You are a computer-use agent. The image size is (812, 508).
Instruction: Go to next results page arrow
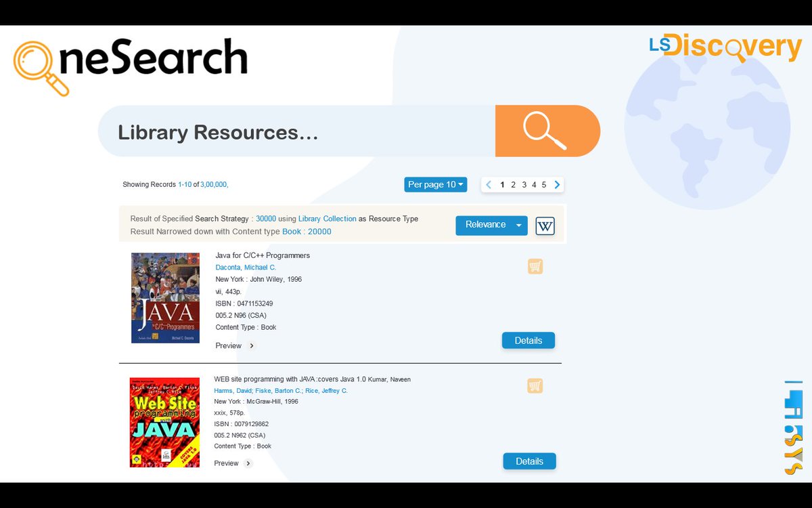pyautogui.click(x=557, y=184)
